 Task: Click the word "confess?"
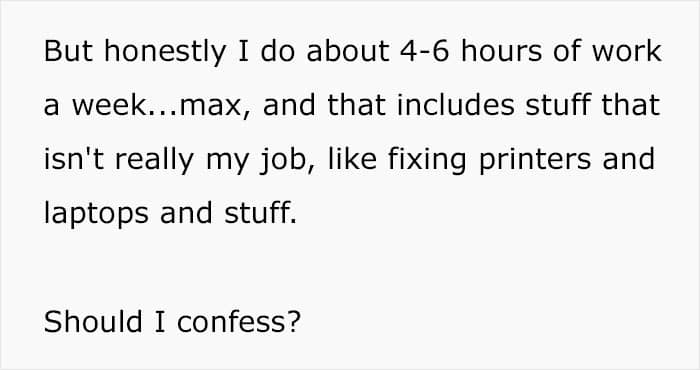[239, 321]
